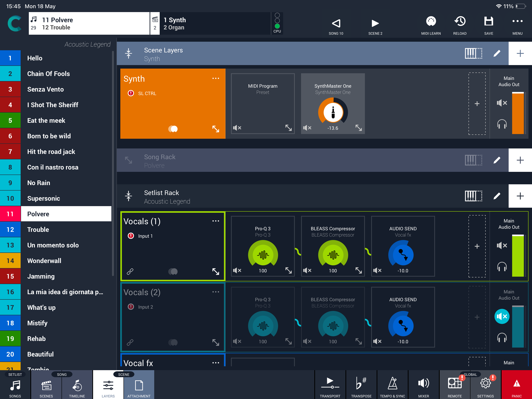Viewport: 532px width, 399px height.
Task: Toggle the Synth layer on/off switch
Action: point(173,129)
